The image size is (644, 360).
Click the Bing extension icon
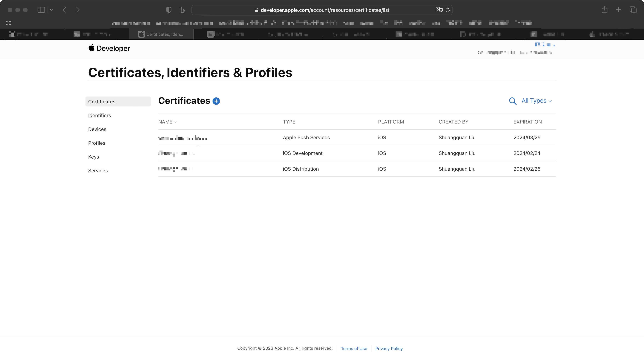point(182,10)
